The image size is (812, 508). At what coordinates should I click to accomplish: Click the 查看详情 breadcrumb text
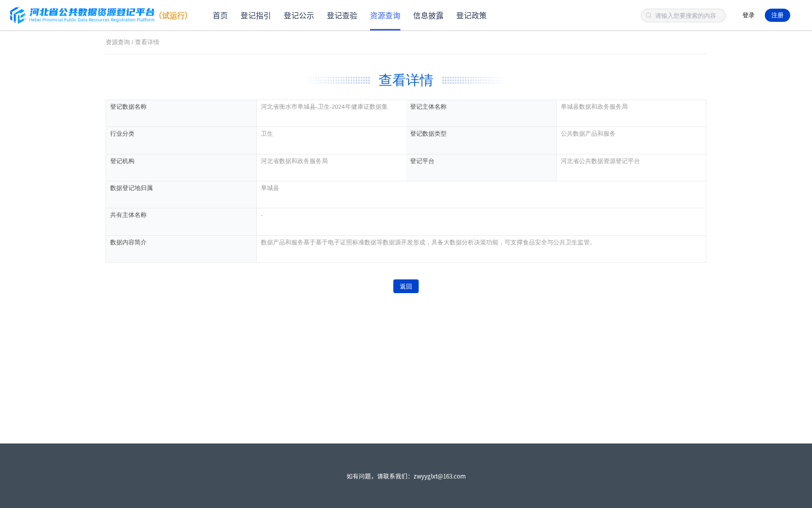pos(147,42)
